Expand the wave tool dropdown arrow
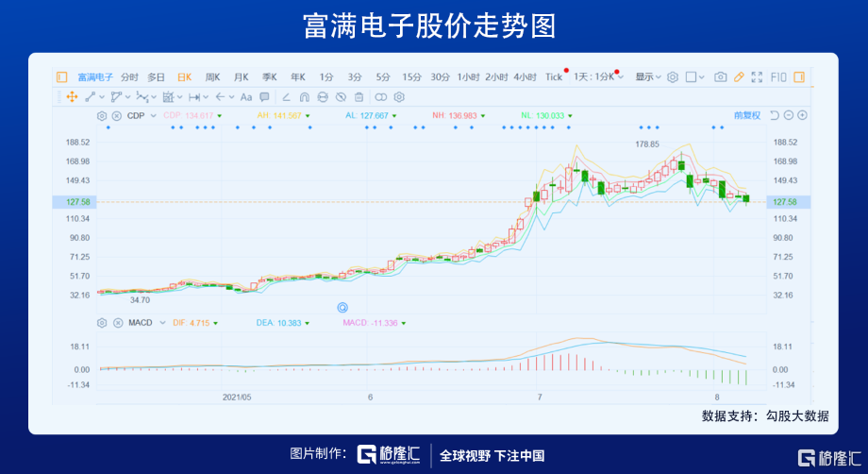 click(154, 97)
